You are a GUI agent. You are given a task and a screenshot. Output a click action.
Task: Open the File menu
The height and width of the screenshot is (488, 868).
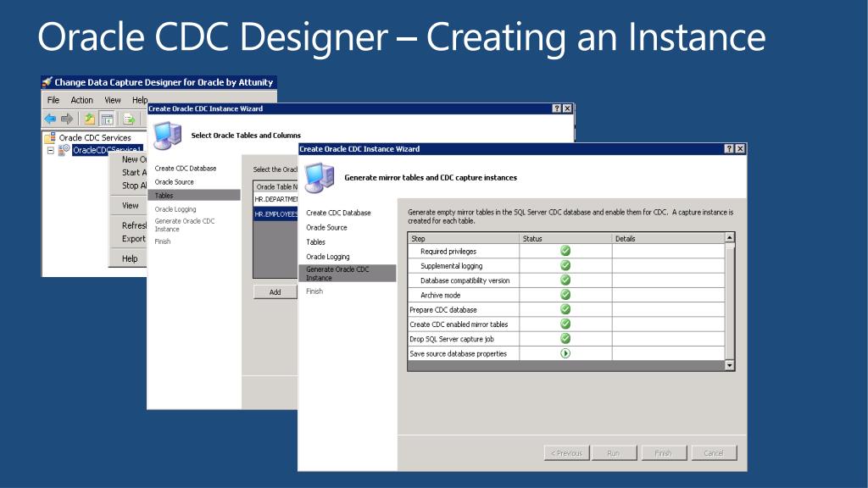pyautogui.click(x=53, y=100)
